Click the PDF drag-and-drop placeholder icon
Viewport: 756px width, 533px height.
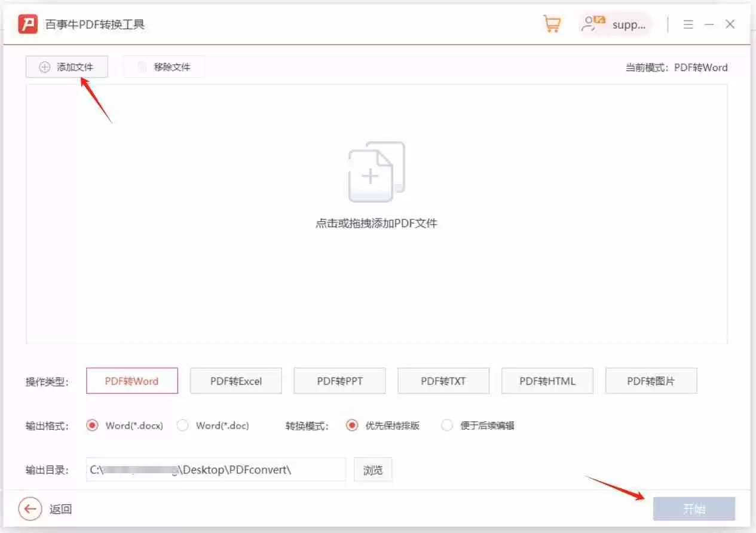click(377, 170)
